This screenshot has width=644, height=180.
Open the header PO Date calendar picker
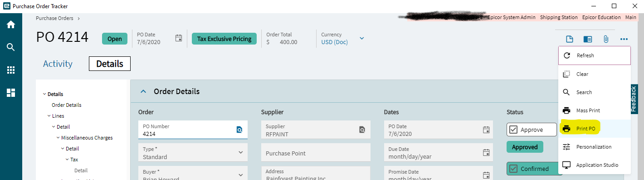(x=179, y=38)
